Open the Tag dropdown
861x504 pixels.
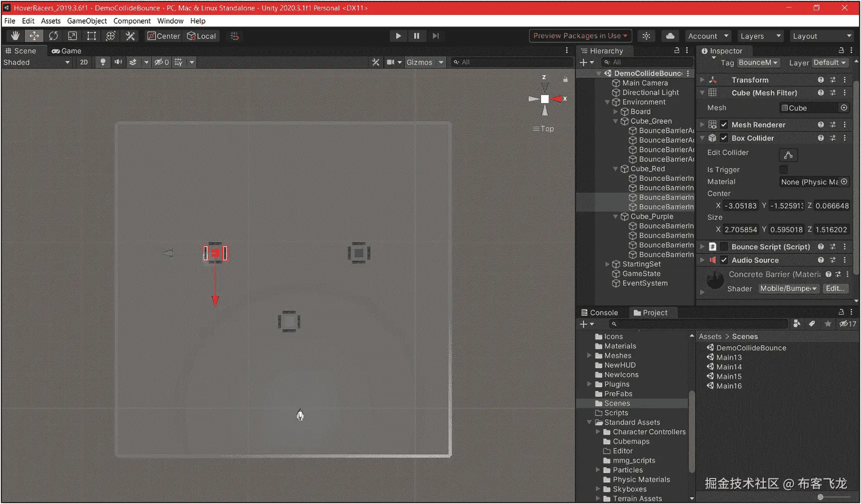coord(758,63)
